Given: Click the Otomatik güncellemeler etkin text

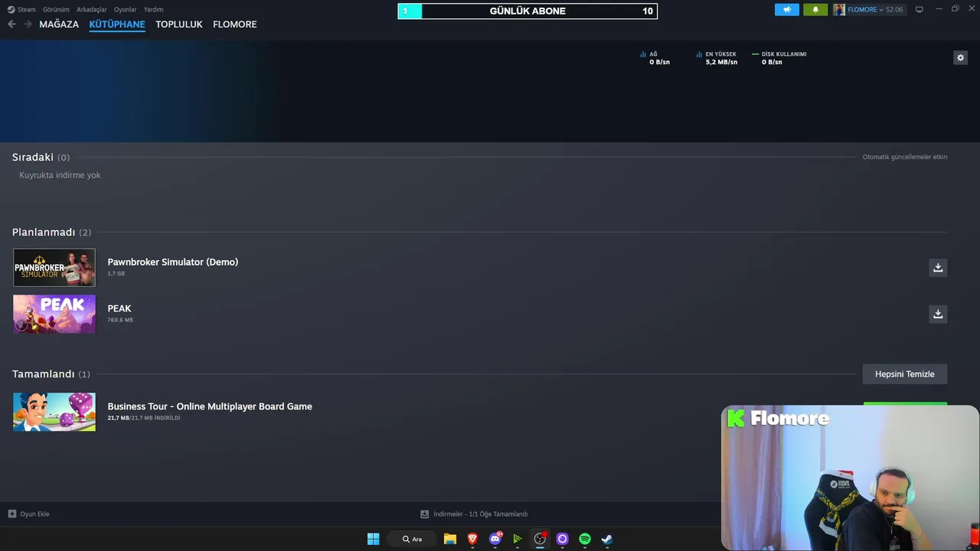Looking at the screenshot, I should (905, 157).
